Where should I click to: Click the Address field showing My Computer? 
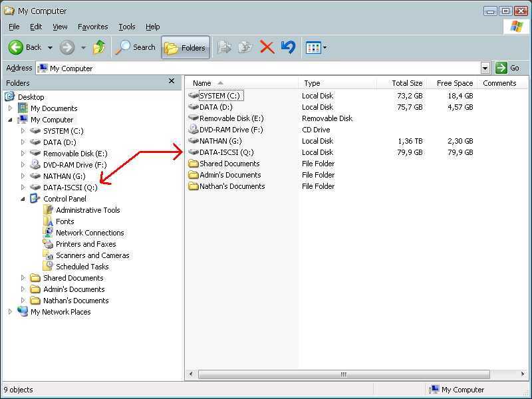tap(259, 68)
